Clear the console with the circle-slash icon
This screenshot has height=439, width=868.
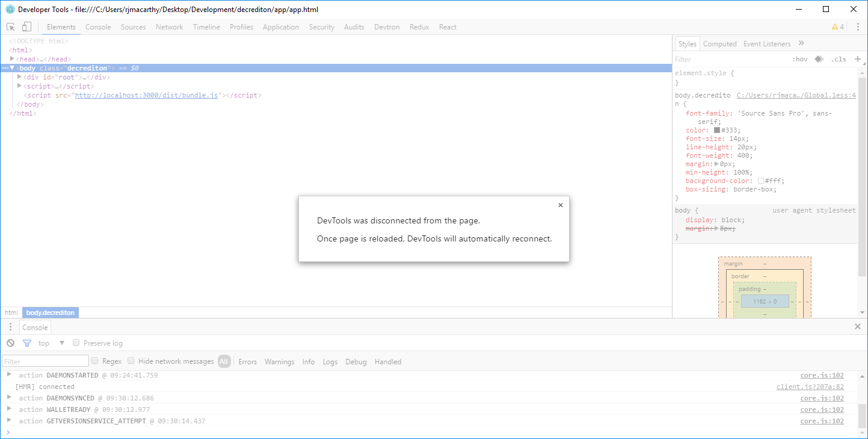click(10, 343)
